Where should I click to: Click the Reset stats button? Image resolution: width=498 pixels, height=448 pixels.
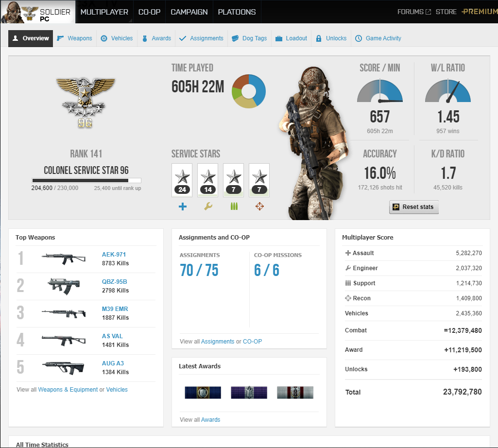(x=413, y=207)
